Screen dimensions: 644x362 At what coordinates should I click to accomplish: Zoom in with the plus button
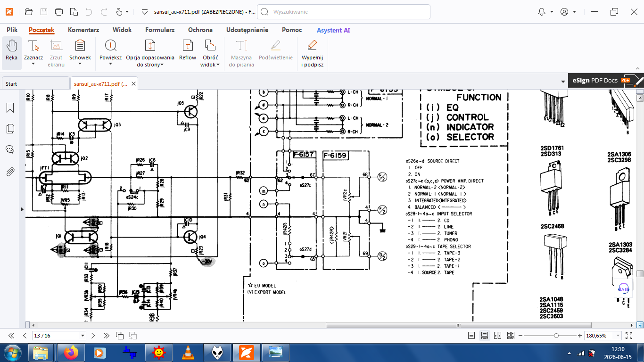580,336
